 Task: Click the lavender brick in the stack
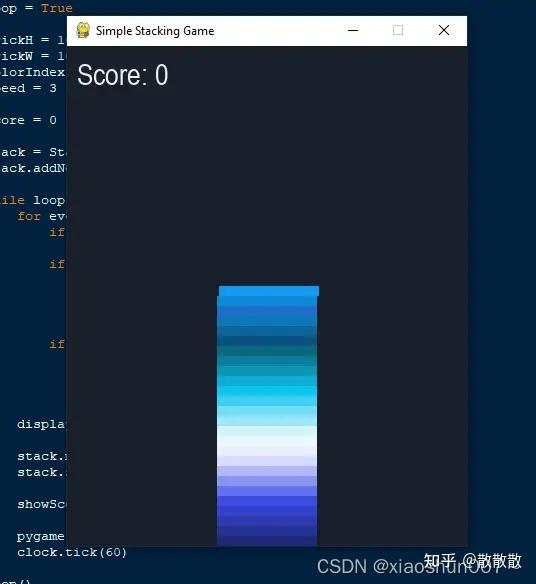(x=267, y=471)
